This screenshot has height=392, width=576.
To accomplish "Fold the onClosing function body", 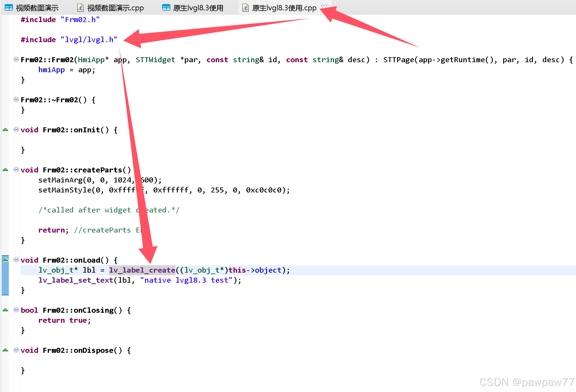I will pos(16,310).
